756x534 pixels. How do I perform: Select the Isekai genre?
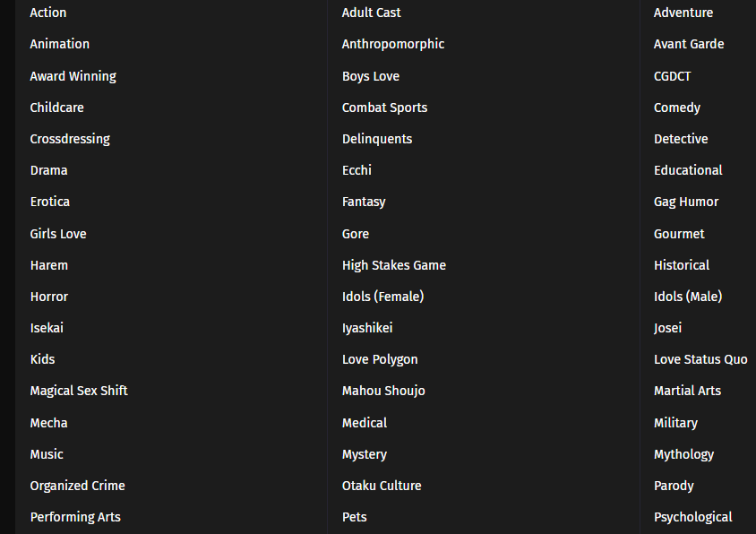(47, 328)
